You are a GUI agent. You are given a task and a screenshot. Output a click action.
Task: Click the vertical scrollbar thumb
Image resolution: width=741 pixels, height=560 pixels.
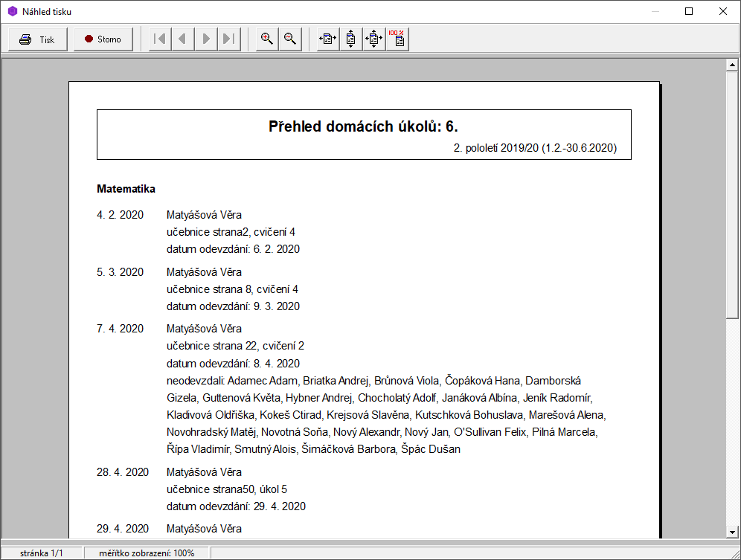tap(732, 195)
